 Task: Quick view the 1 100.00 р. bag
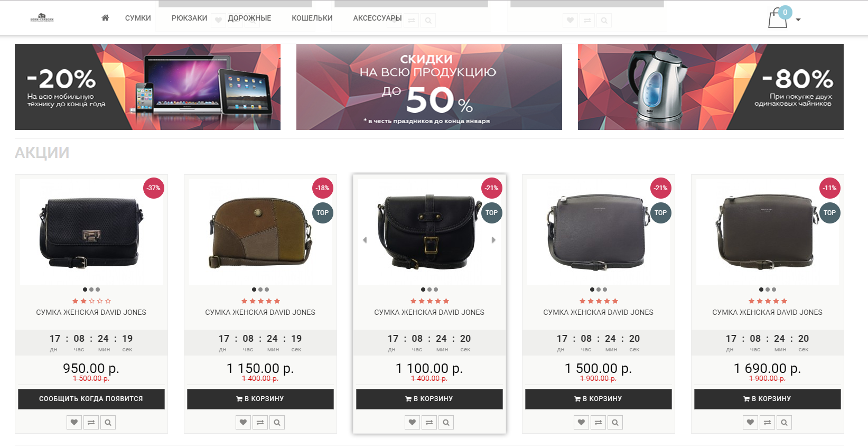(446, 423)
